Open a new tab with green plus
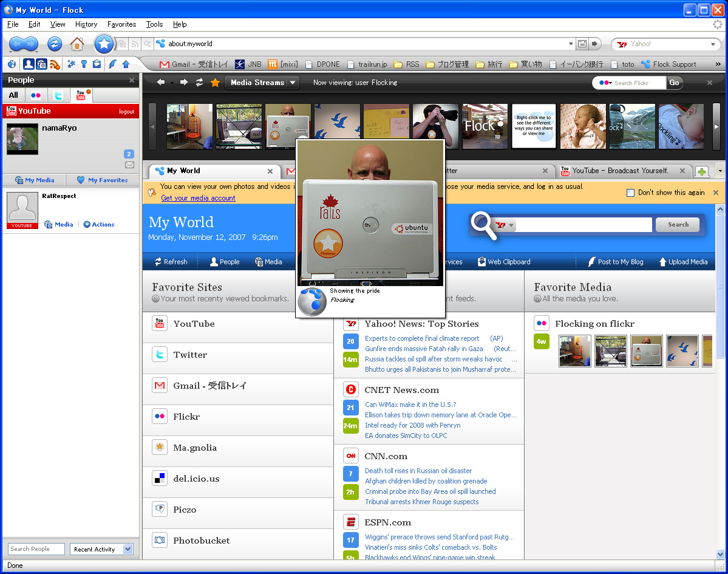Image resolution: width=728 pixels, height=574 pixels. 701,171
